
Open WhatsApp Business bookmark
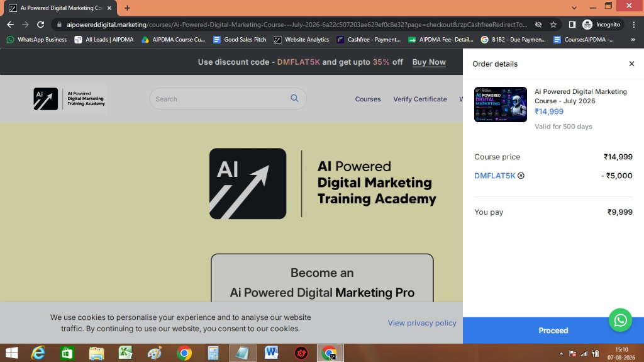[x=37, y=40]
